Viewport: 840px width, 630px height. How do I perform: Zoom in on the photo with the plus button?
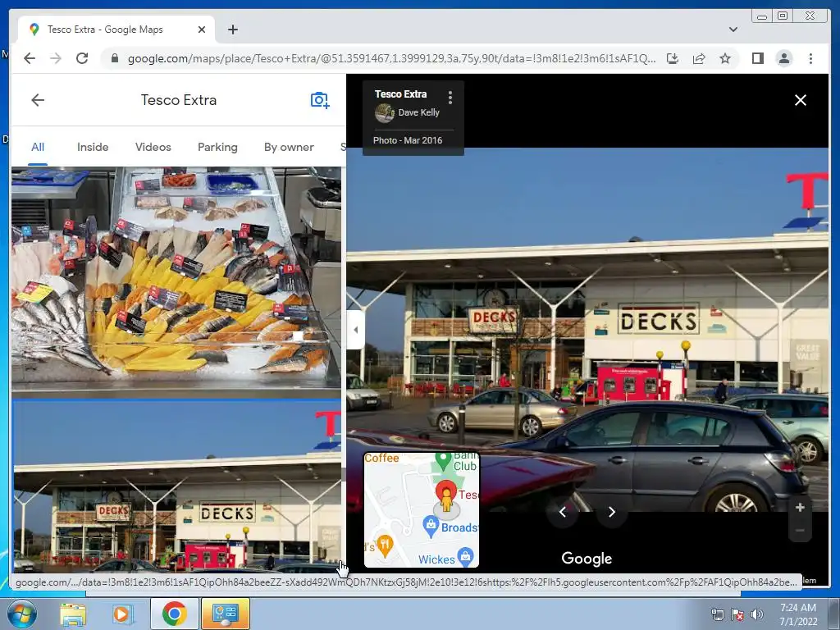click(800, 507)
